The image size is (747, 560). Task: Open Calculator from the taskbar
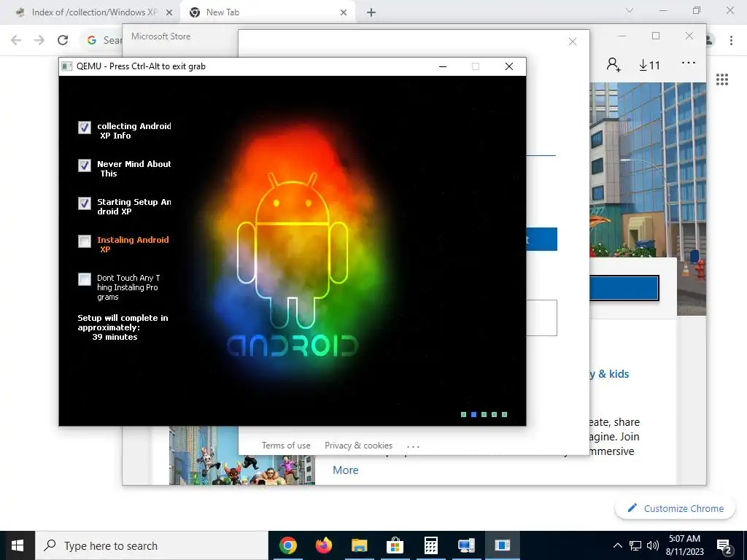[x=430, y=545]
